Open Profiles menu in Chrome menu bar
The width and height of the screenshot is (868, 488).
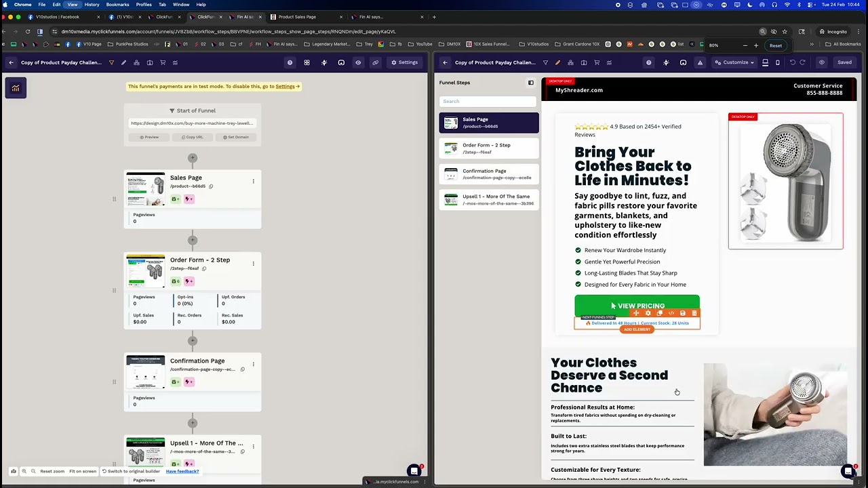pos(144,5)
